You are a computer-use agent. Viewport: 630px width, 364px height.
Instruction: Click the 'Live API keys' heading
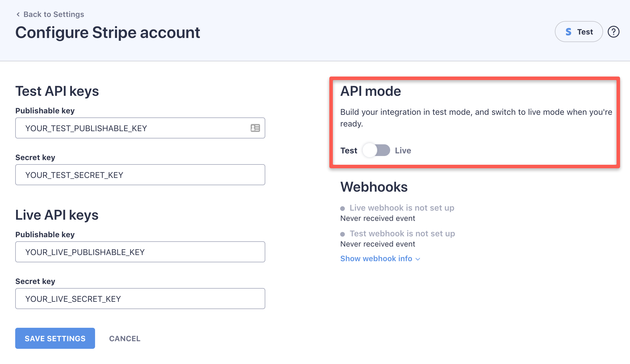pos(57,215)
